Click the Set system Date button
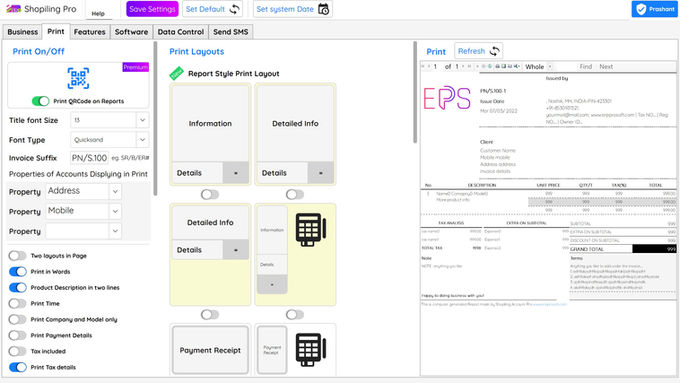 click(x=293, y=9)
